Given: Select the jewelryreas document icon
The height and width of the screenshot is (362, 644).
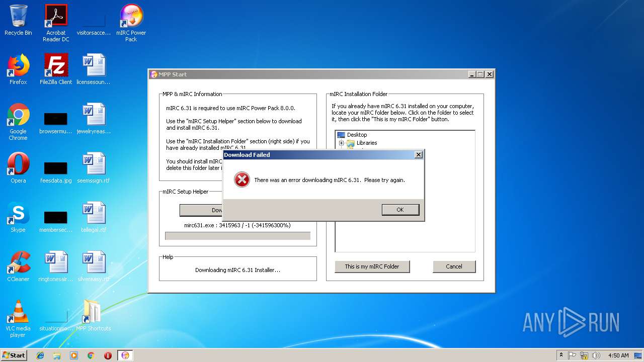Looking at the screenshot, I should 94,119.
